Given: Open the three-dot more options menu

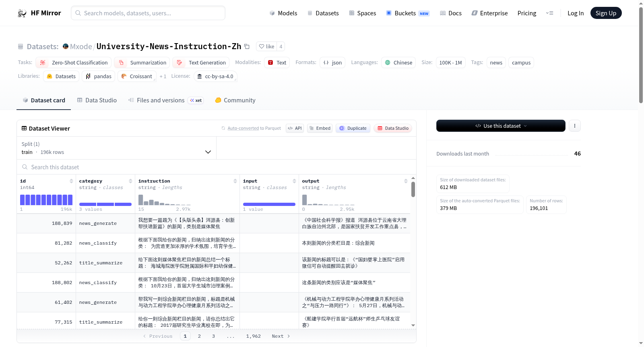Looking at the screenshot, I should [x=575, y=126].
